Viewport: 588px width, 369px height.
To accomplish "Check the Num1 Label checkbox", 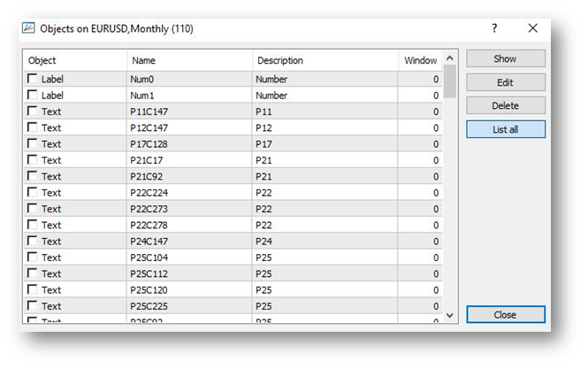I will [x=32, y=95].
